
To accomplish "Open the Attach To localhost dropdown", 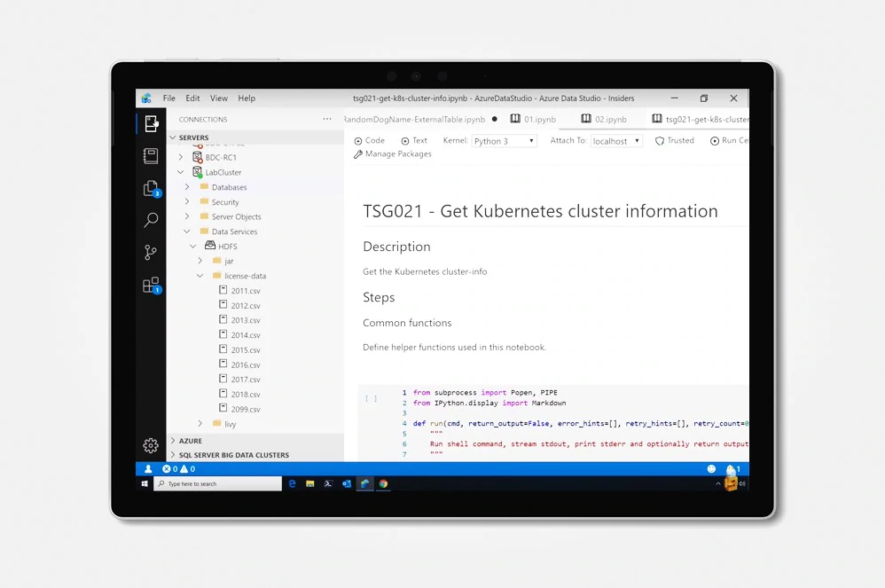I will tap(616, 141).
